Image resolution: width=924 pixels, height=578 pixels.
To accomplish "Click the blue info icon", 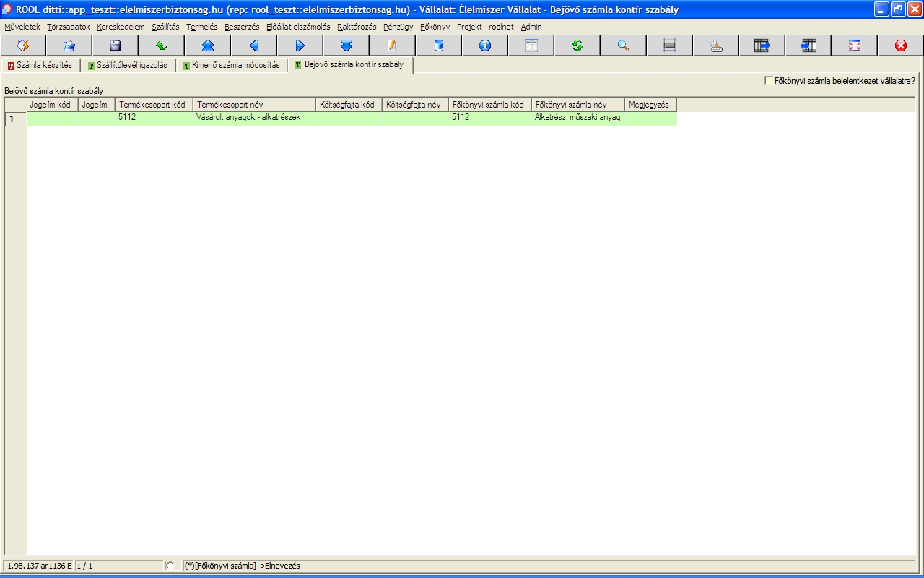I will [484, 46].
